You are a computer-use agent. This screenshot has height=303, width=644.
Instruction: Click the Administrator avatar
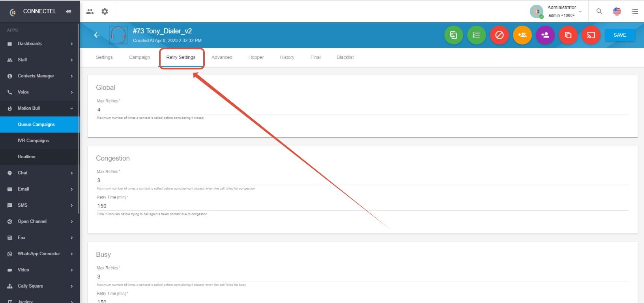pos(537,11)
